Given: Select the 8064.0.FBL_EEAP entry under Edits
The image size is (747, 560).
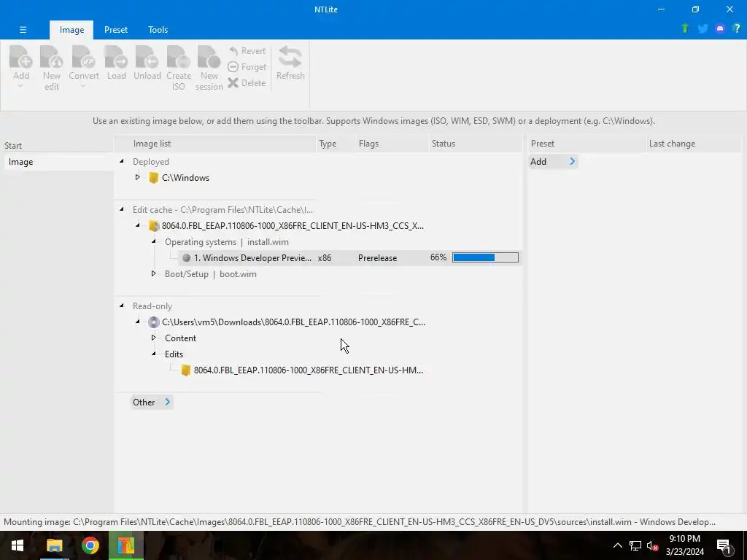Looking at the screenshot, I should point(309,370).
